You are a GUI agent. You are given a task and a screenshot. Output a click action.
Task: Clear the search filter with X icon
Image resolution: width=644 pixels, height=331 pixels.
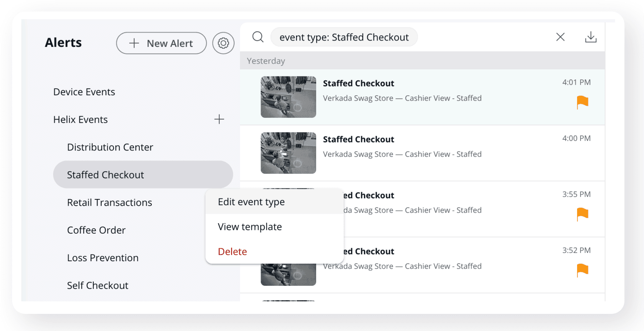[560, 37]
